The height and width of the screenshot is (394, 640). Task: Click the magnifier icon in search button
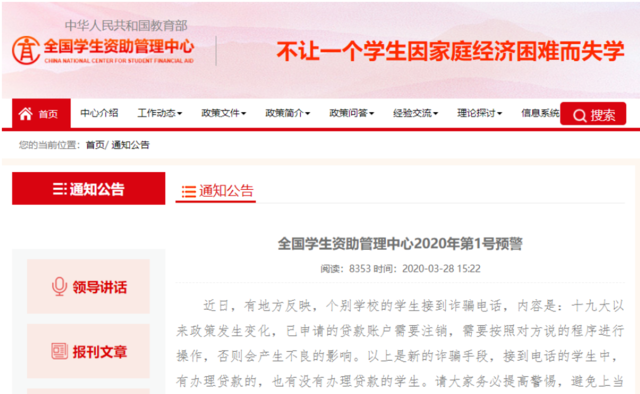(580, 116)
